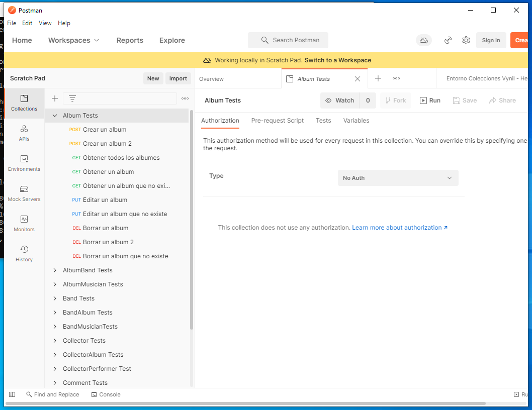Open the Help menu
The image size is (532, 410).
coord(64,23)
